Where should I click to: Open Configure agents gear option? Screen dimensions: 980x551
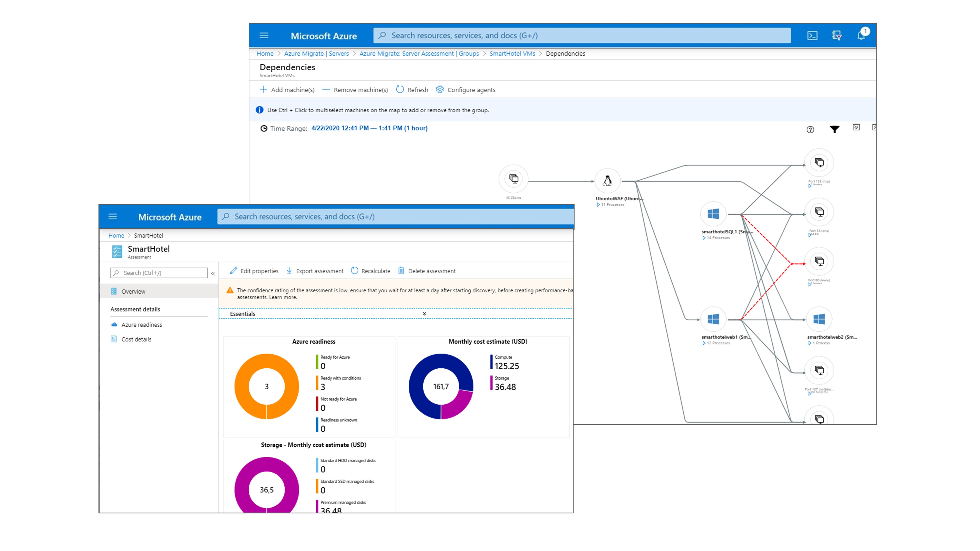[466, 90]
